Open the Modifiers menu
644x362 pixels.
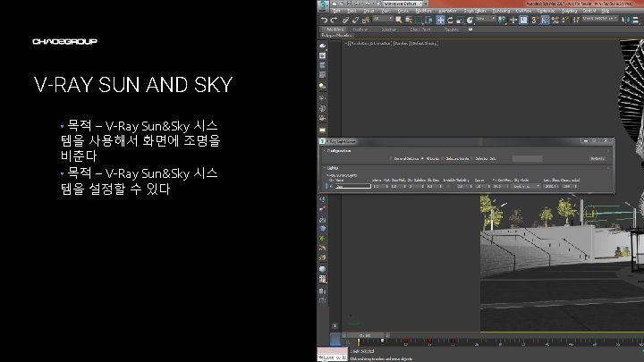click(x=423, y=11)
